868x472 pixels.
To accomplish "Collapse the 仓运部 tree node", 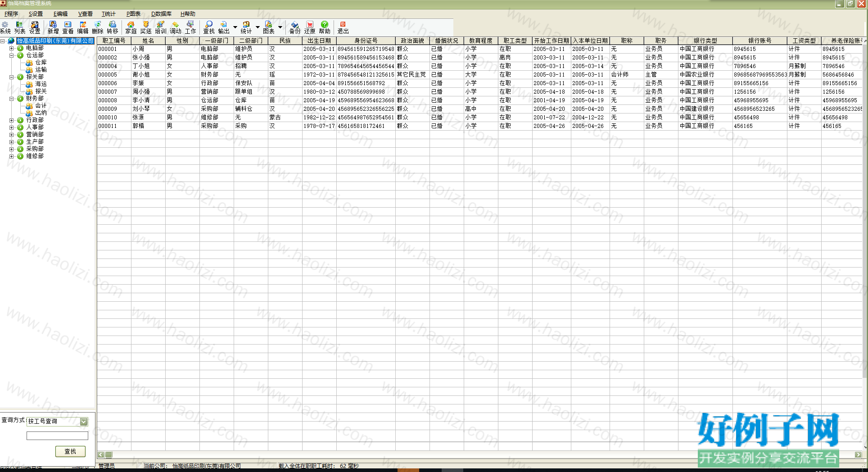I will (12, 55).
